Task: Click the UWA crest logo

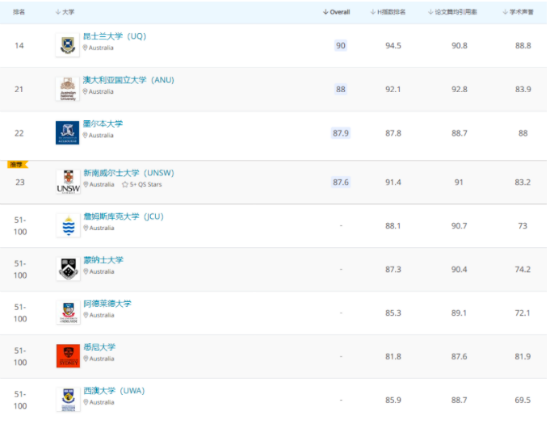Action: (x=68, y=399)
